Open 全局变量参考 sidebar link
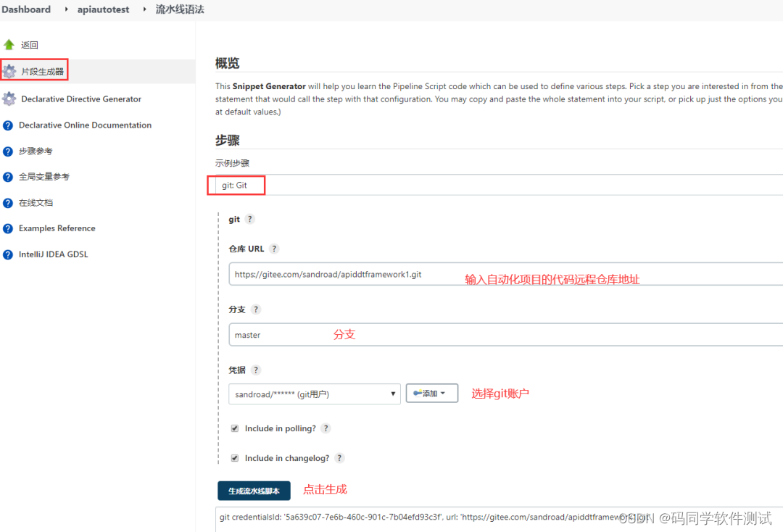This screenshot has width=783, height=532. pos(44,177)
